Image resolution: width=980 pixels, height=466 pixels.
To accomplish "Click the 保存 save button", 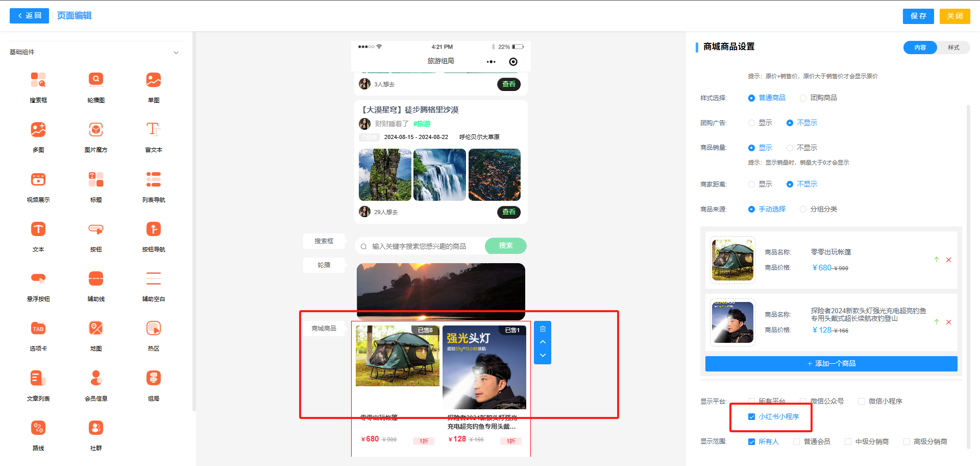I will point(918,16).
